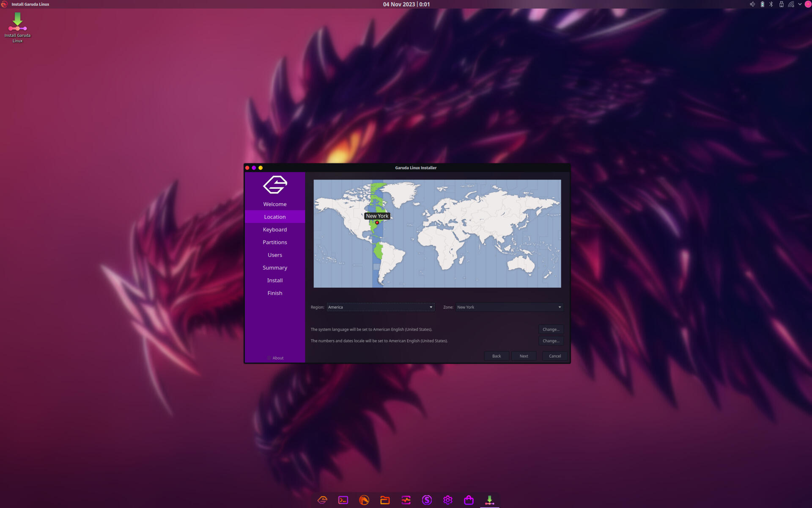Click Change for numbers and dates locale

pos(551,341)
